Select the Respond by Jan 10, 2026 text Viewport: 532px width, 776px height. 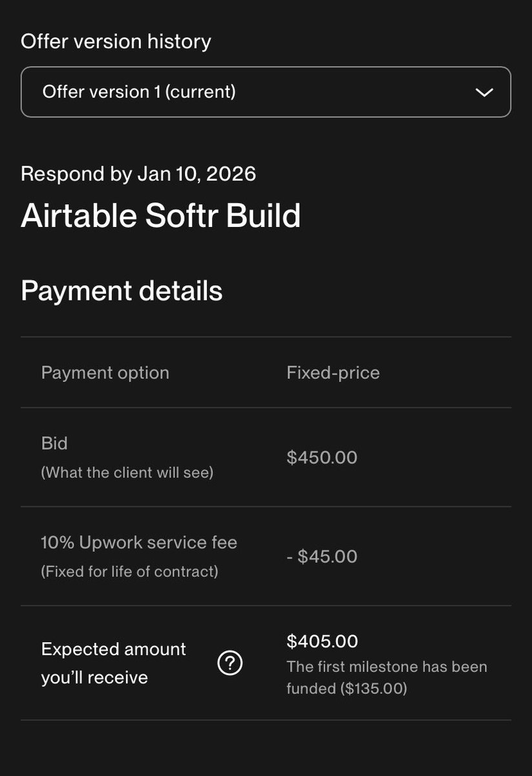click(x=138, y=174)
